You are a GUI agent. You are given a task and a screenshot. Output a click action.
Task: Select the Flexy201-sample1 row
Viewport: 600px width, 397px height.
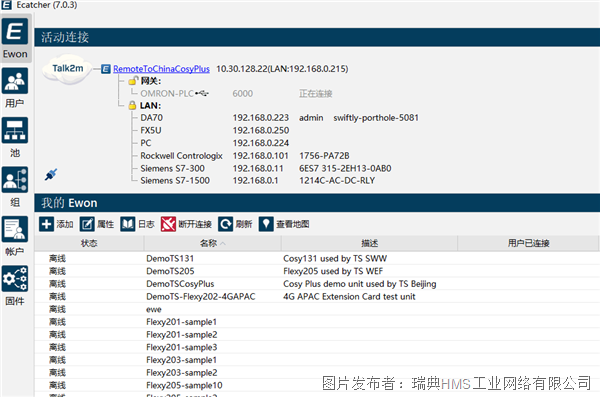pyautogui.click(x=317, y=322)
